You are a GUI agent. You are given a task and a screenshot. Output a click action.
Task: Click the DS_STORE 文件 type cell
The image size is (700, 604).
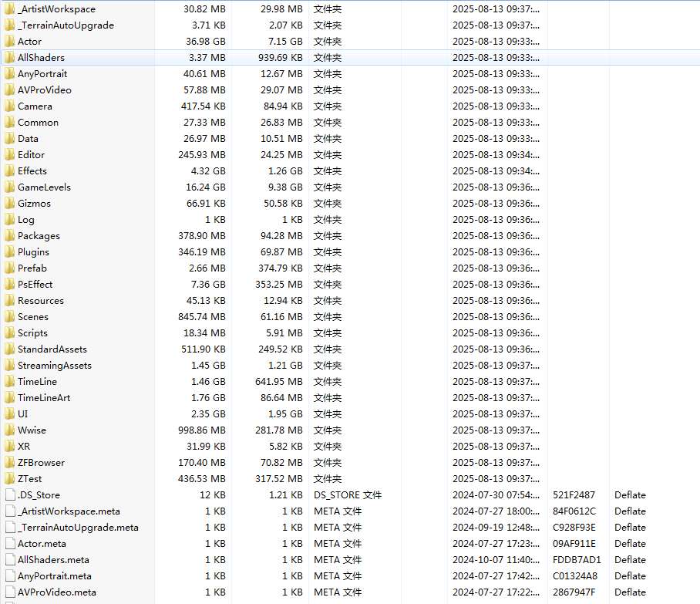click(x=347, y=494)
